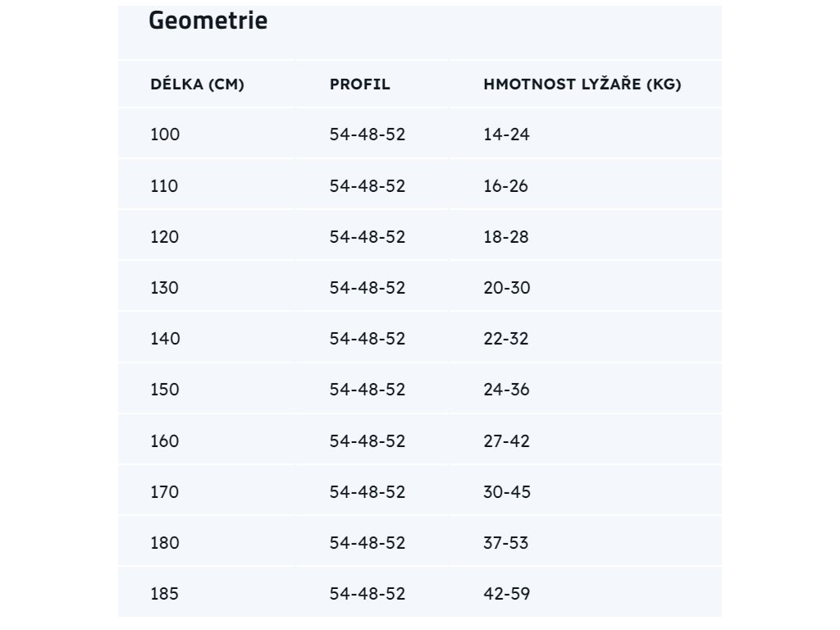The image size is (840, 630).
Task: Select the 54-48-52 profile in the 180 row
Action: click(367, 543)
